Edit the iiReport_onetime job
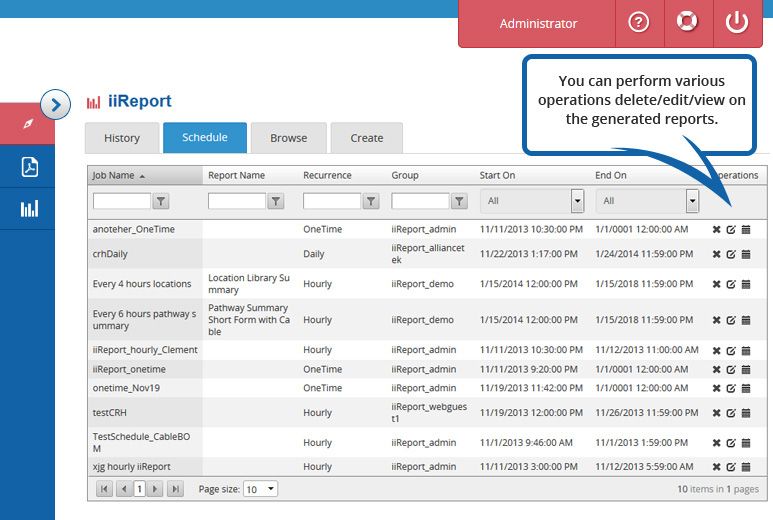 [731, 370]
